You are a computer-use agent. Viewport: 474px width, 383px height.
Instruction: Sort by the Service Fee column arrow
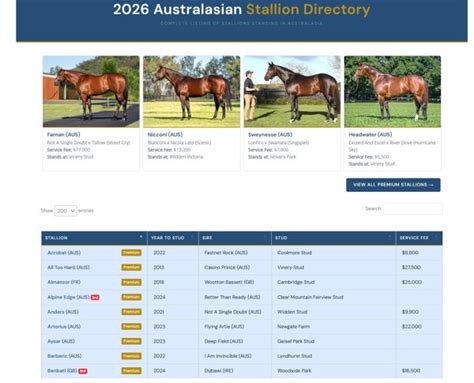coord(436,237)
